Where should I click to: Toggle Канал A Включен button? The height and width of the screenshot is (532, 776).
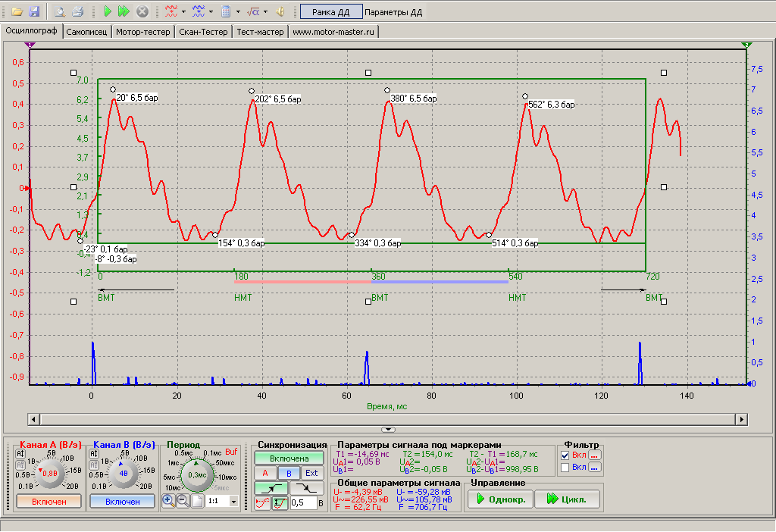coord(49,502)
